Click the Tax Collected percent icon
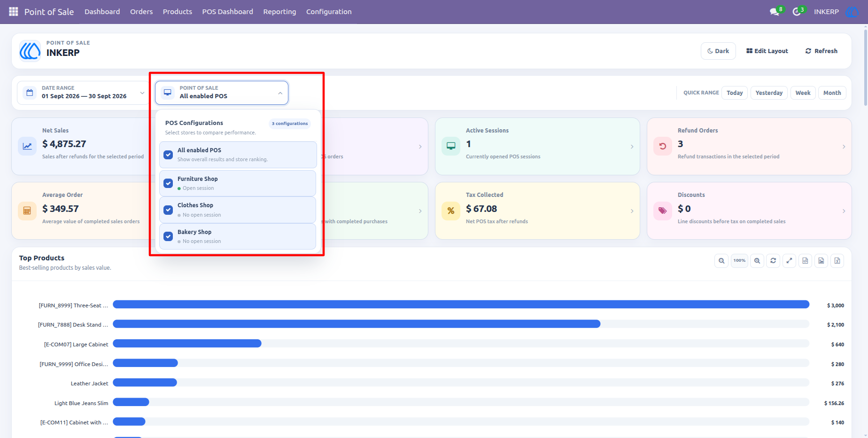 (x=451, y=211)
